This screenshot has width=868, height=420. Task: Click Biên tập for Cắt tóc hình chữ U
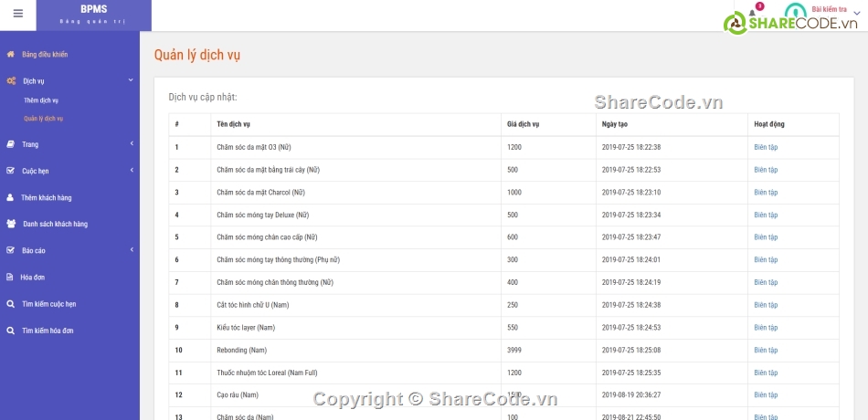766,305
